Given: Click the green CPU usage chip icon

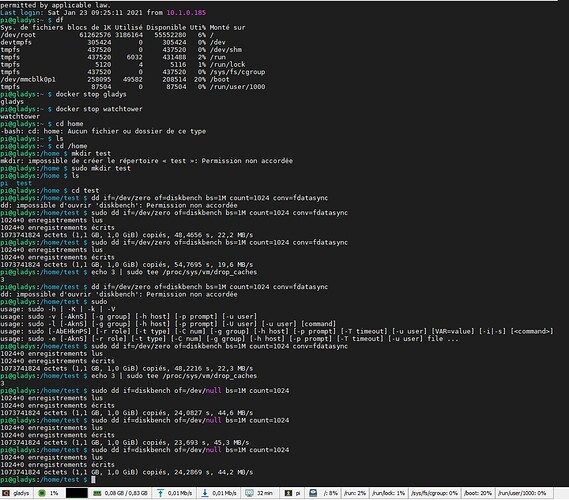Looking at the screenshot, I should [42, 493].
